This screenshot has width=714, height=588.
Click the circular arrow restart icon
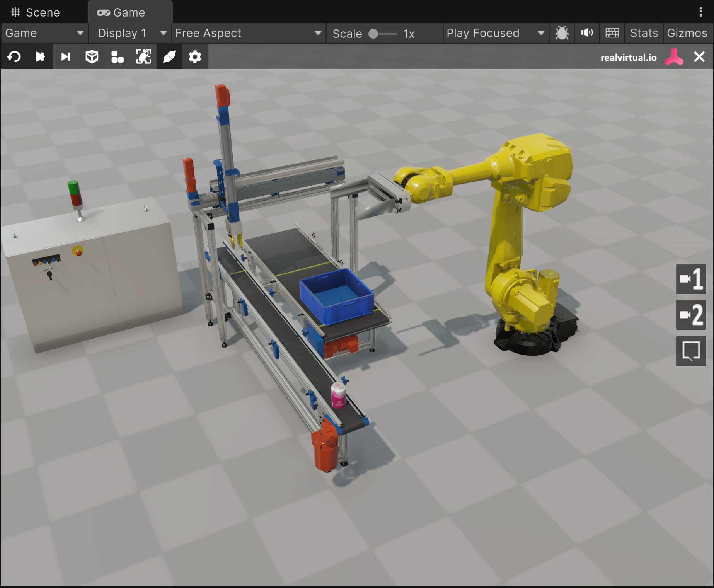click(x=14, y=57)
